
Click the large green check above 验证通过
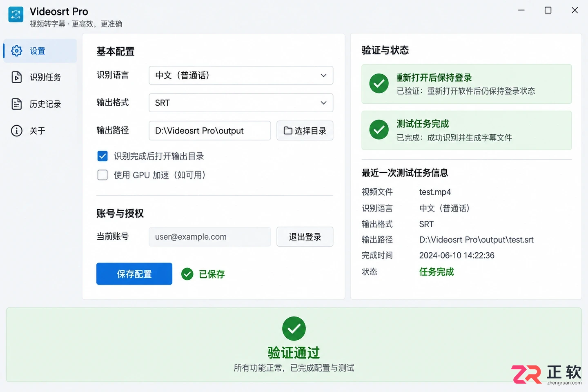(x=294, y=329)
